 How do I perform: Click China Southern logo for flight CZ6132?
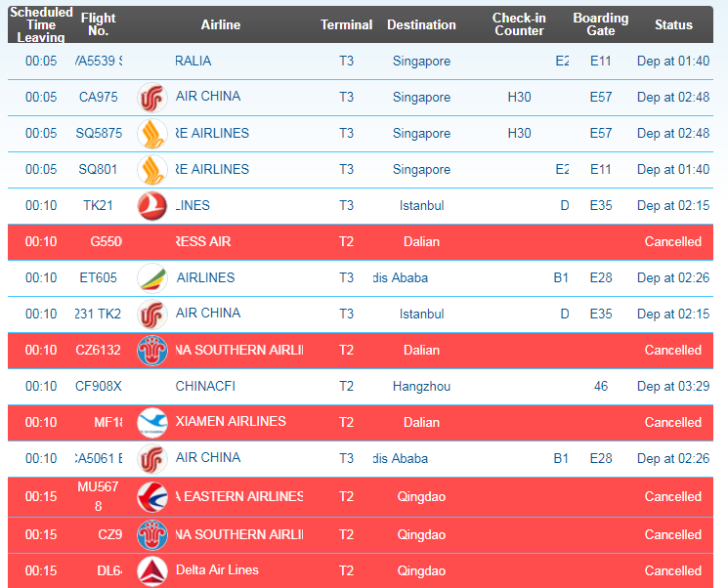[152, 351]
